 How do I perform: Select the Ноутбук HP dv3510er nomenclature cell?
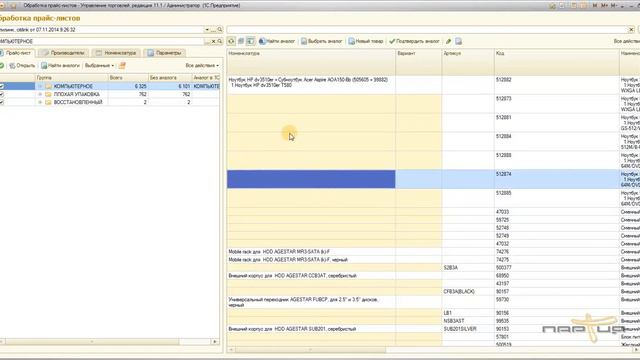311,85
